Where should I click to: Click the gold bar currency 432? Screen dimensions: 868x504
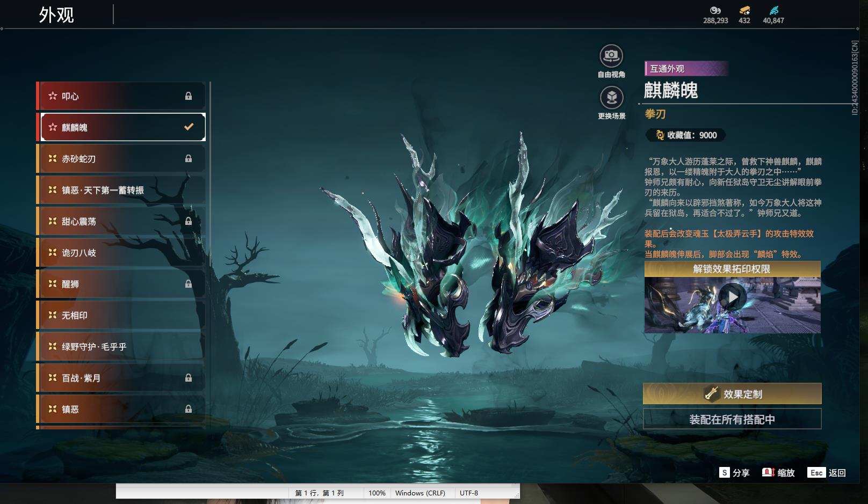[744, 15]
